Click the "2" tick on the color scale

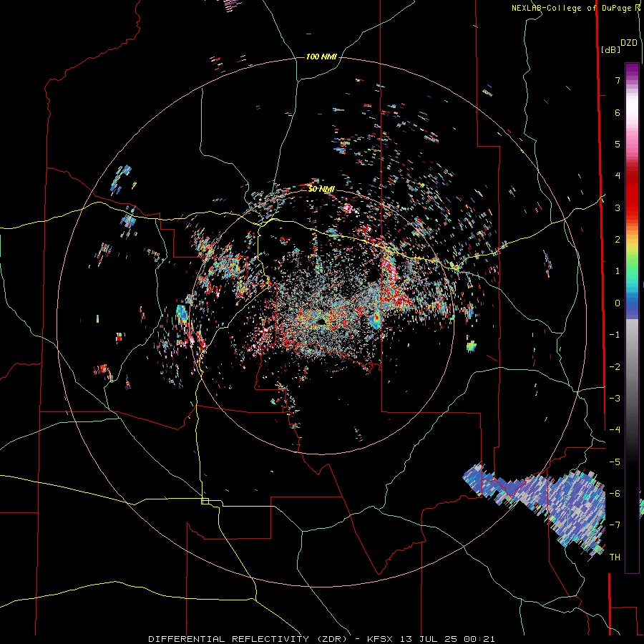pos(618,240)
